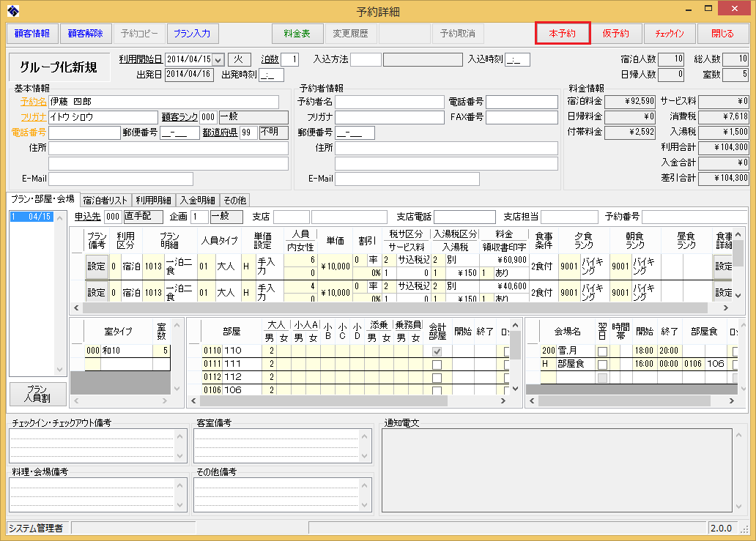Image resolution: width=756 pixels, height=541 pixels.
Task: Click the 入込時刻 time field
Action: (517, 60)
